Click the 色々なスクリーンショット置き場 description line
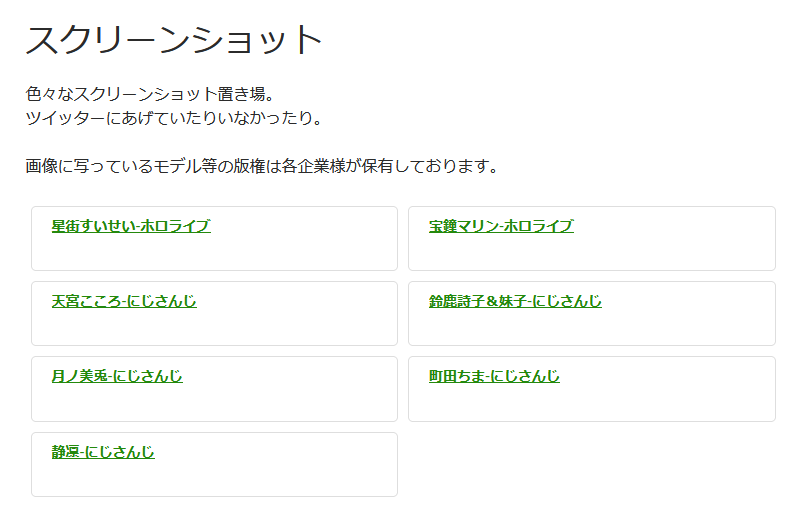 point(150,95)
